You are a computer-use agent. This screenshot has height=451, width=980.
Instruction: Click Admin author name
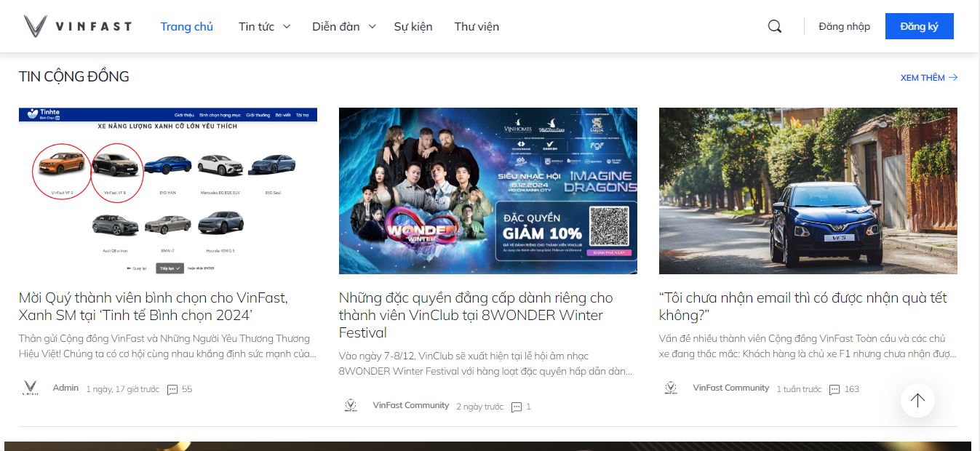coord(65,388)
